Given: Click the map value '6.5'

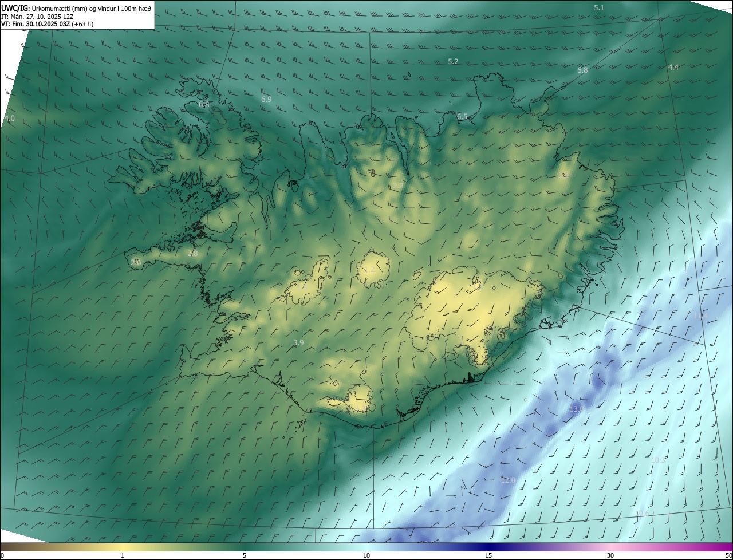Looking at the screenshot, I should coord(462,116).
